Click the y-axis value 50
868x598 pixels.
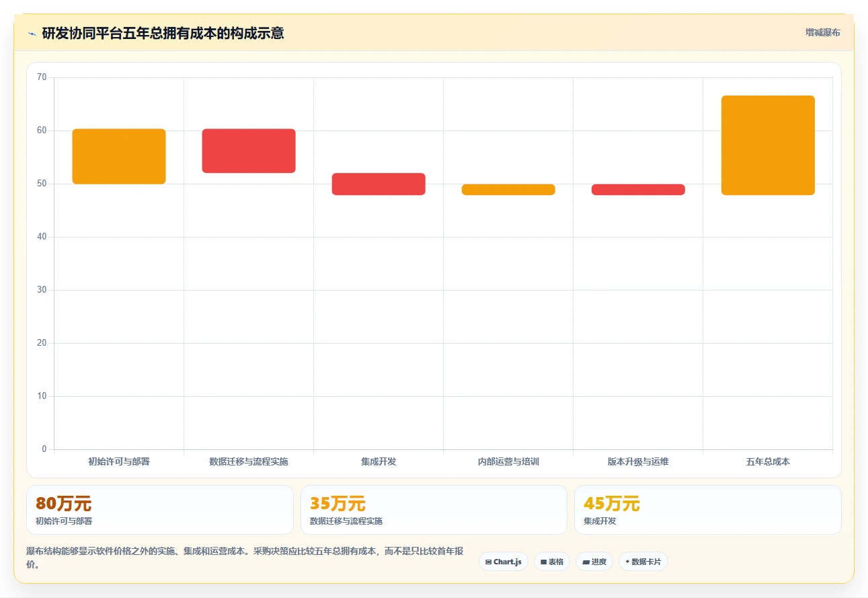(42, 184)
